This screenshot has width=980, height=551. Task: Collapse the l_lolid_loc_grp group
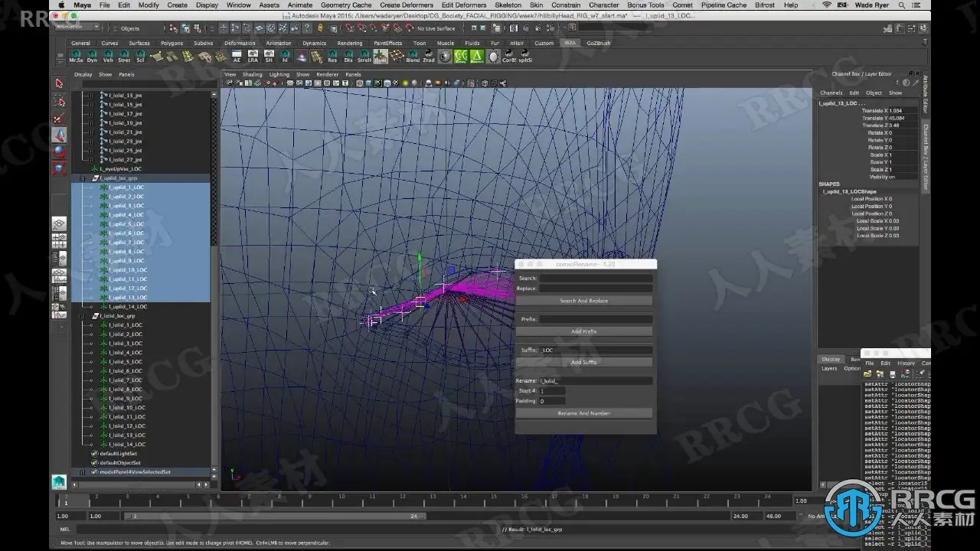click(83, 316)
